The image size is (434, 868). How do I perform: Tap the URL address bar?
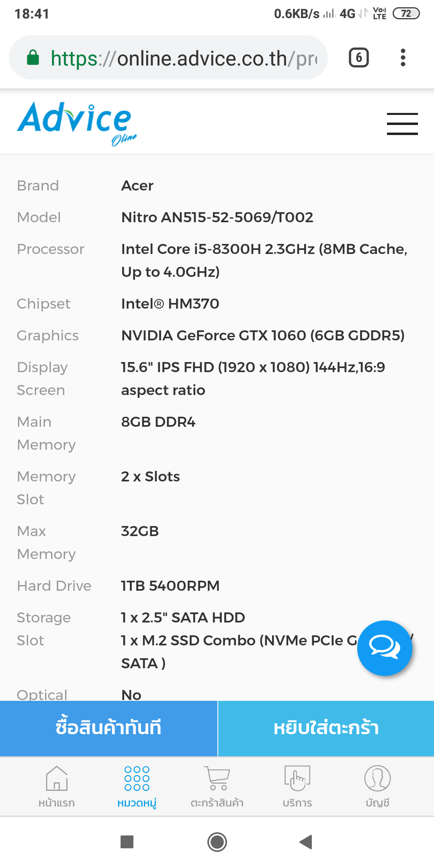(183, 59)
